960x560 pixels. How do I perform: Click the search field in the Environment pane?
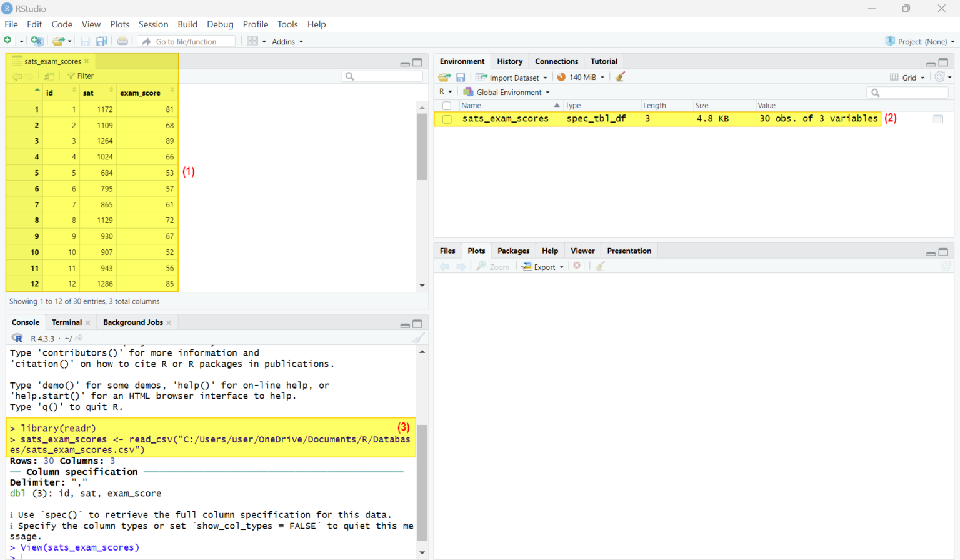click(908, 92)
